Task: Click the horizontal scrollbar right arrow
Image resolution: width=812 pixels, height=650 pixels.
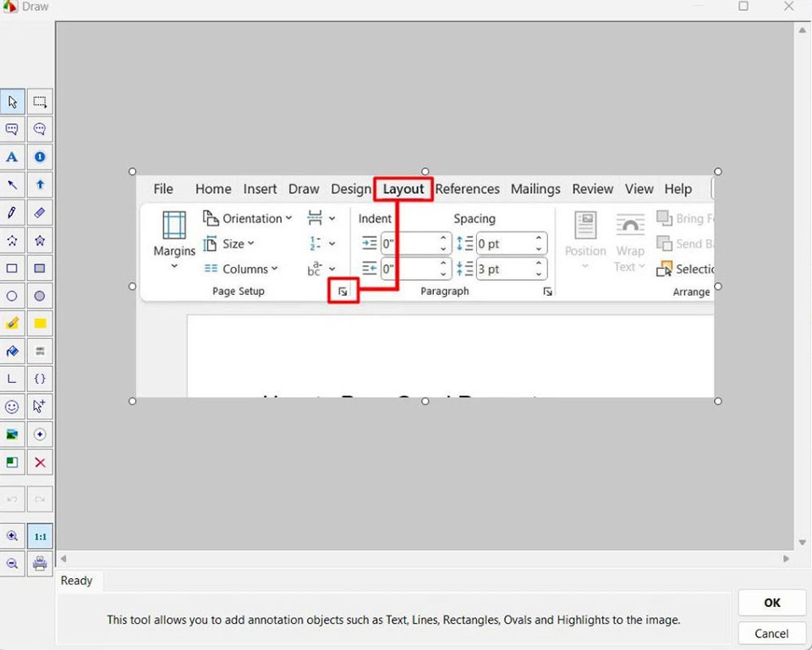Action: [x=786, y=559]
